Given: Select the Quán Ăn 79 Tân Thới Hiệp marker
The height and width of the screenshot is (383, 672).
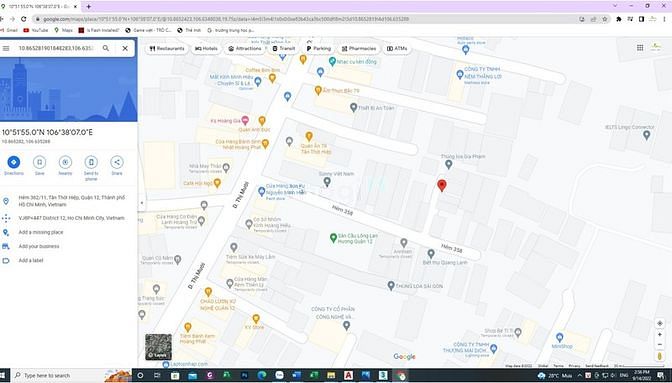Looking at the screenshot, I should (309, 136).
